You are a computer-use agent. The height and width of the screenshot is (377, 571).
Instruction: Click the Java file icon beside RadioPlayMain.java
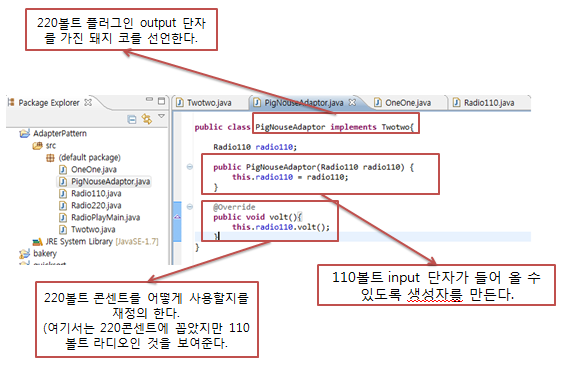(63, 217)
